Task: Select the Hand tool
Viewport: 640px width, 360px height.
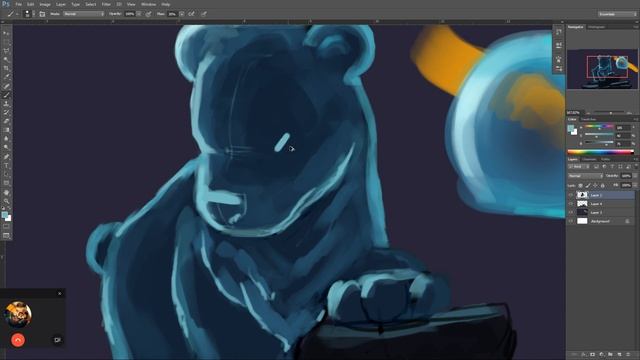Action: tap(6, 192)
